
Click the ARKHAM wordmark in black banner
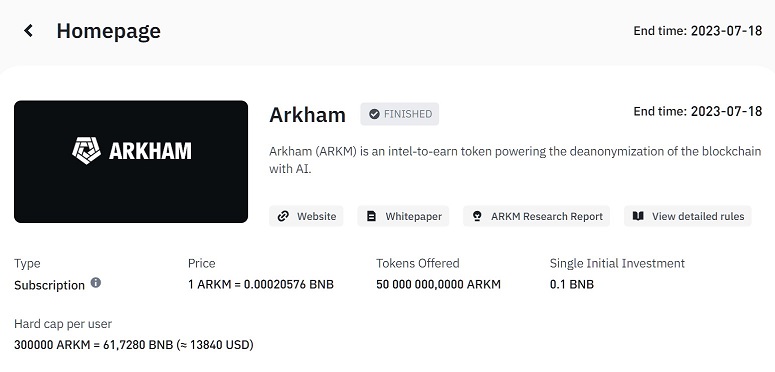tap(150, 151)
